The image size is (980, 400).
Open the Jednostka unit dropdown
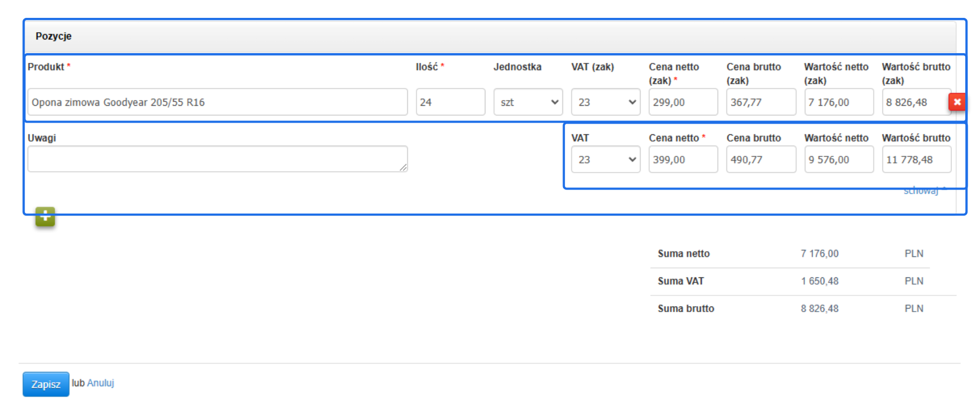click(528, 102)
